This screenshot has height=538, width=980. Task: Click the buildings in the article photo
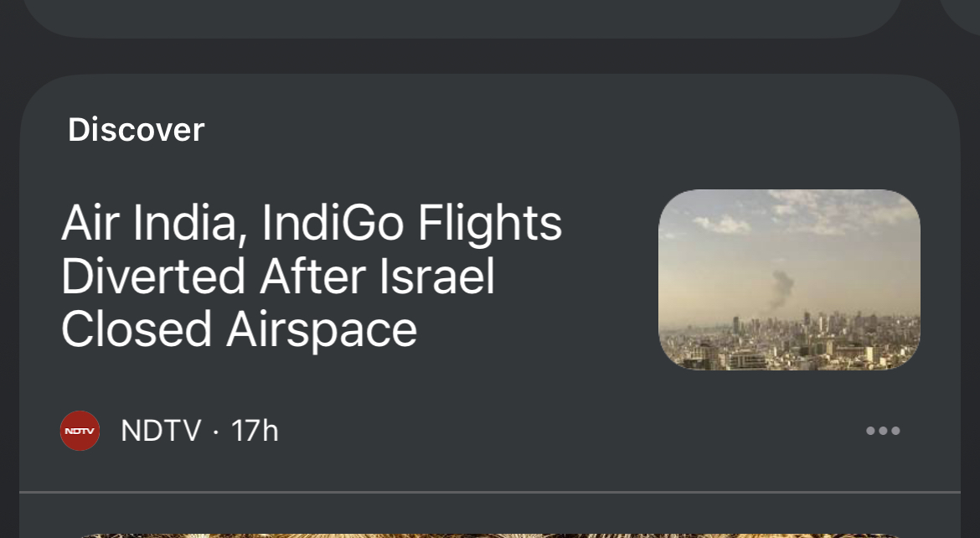pyautogui.click(x=787, y=344)
